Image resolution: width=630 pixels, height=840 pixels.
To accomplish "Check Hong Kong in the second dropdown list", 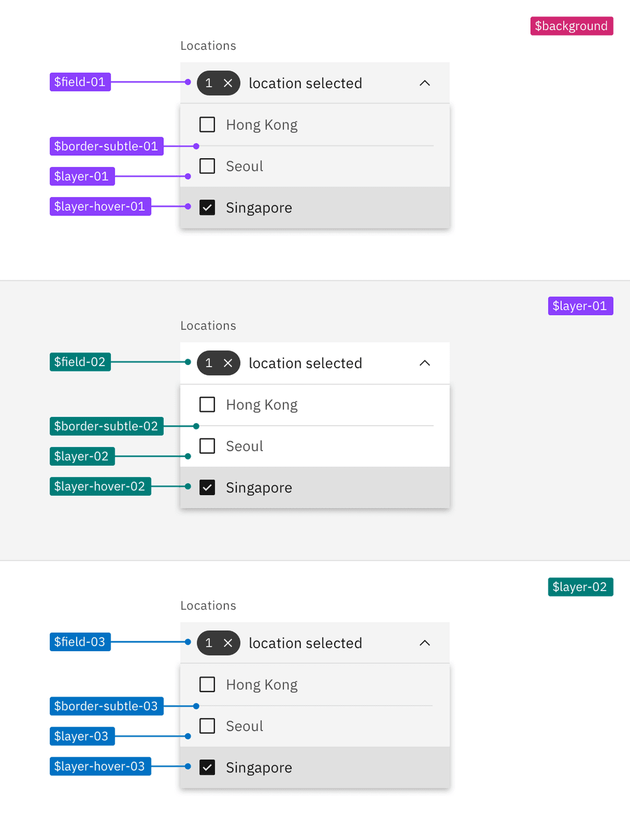I will click(x=207, y=404).
